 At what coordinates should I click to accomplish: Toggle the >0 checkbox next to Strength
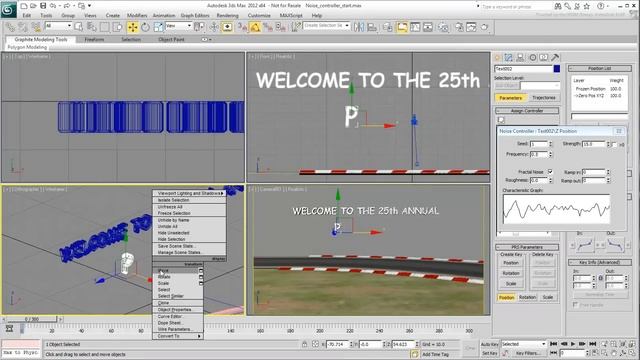point(615,144)
